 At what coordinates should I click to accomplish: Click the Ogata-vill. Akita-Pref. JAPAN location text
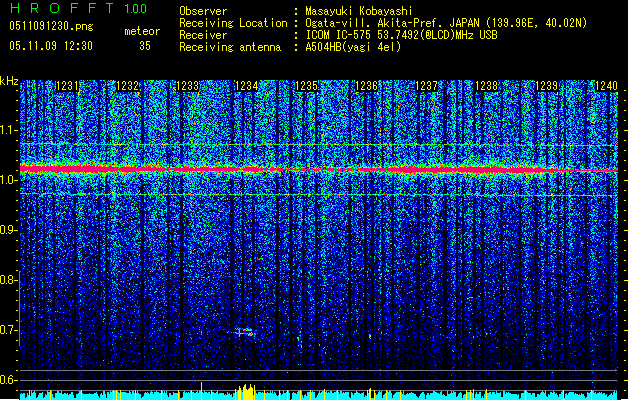(x=446, y=23)
